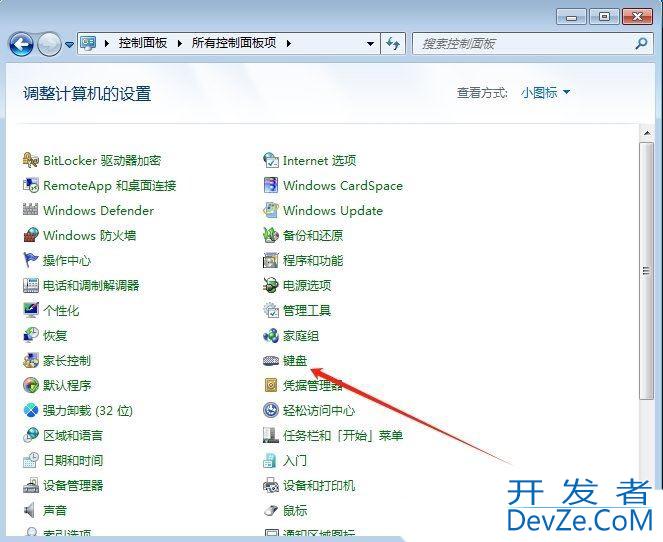Open the 设备管理器 text link
The image size is (663, 542).
tap(73, 485)
